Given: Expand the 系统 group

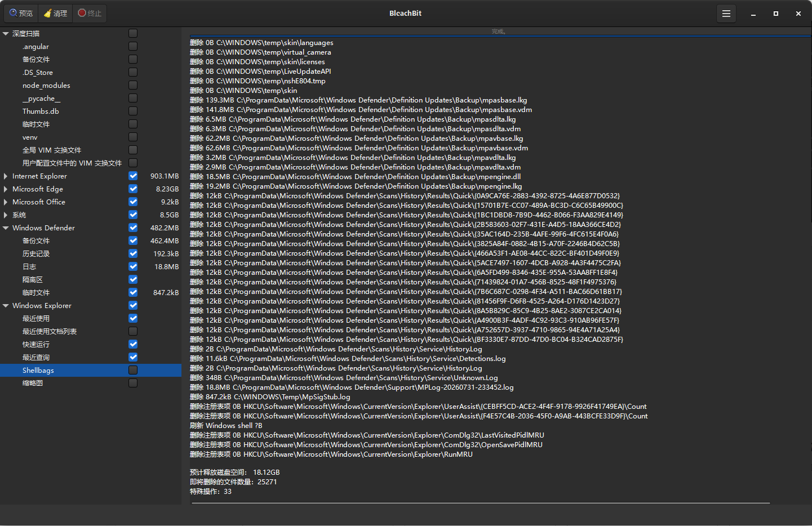Looking at the screenshot, I should pos(6,215).
